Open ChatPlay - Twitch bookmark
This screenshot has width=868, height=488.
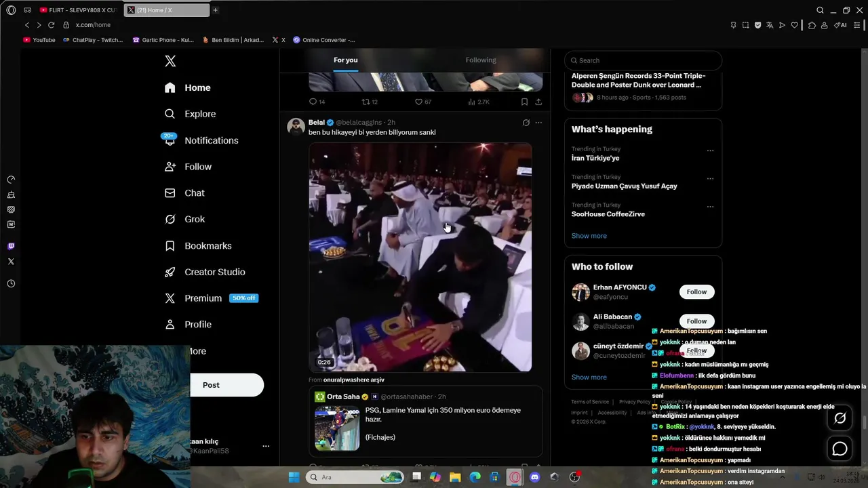(x=93, y=40)
